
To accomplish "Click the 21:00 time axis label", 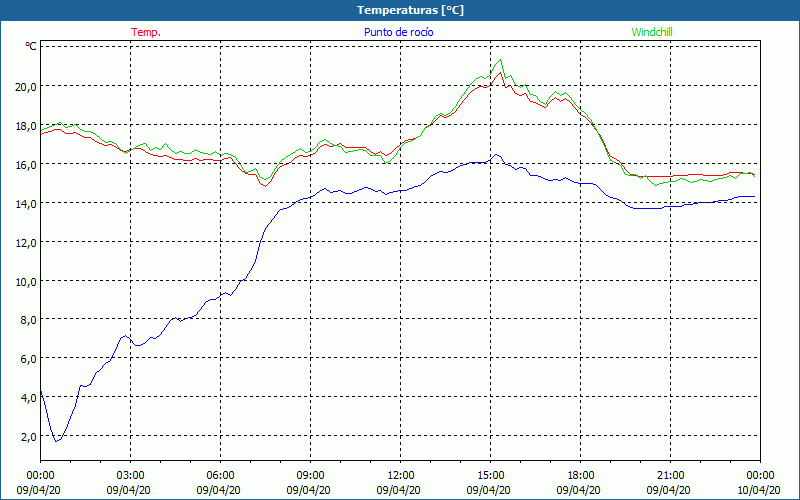I will pyautogui.click(x=671, y=476).
